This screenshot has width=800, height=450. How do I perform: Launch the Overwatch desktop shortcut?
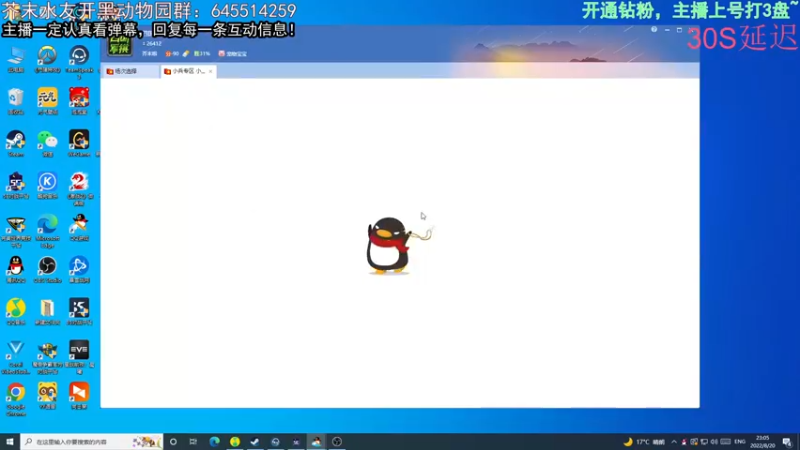(x=47, y=57)
